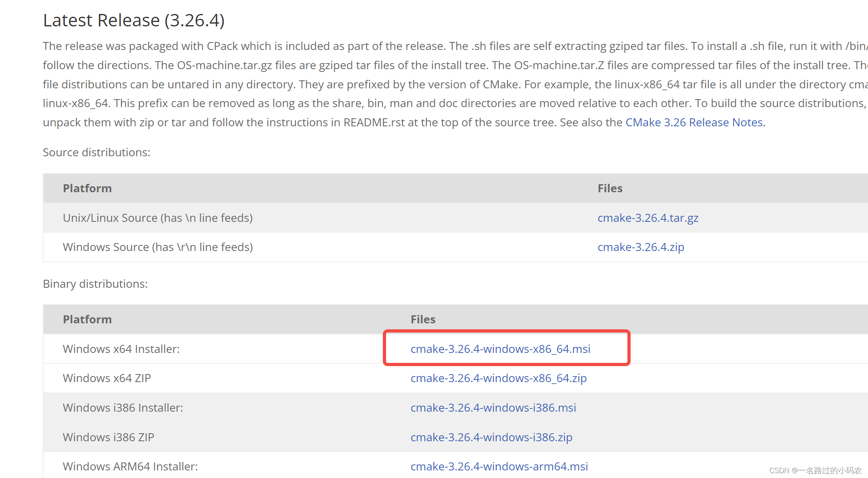Screen dimensions: 868x478
Task: Select the Latest Release heading
Action: [x=133, y=20]
